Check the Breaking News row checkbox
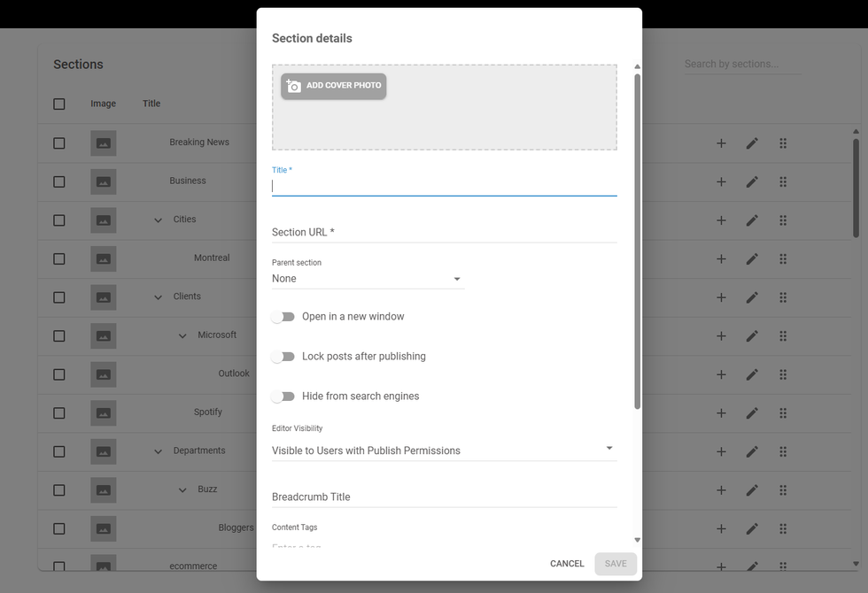The image size is (868, 593). point(59,143)
